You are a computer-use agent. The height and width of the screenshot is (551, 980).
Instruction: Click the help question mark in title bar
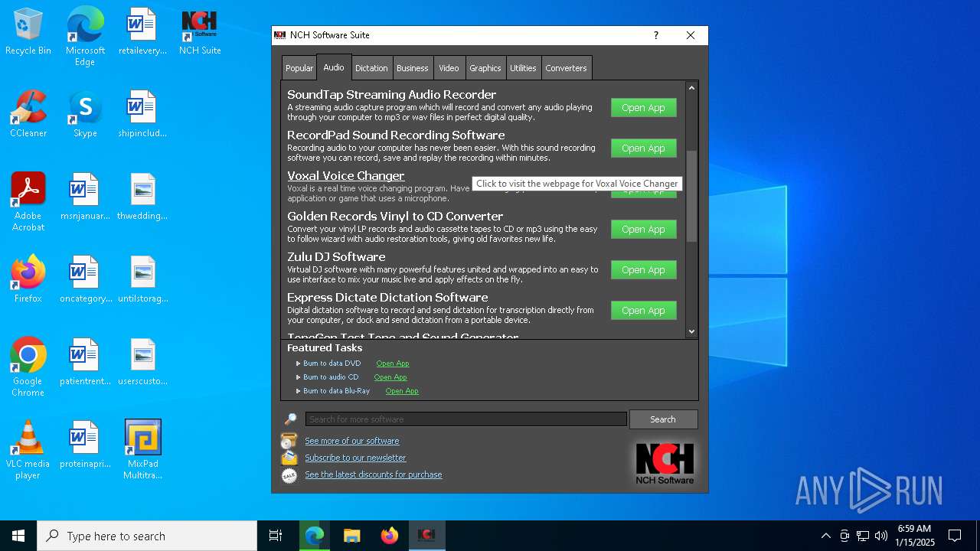[x=655, y=35]
